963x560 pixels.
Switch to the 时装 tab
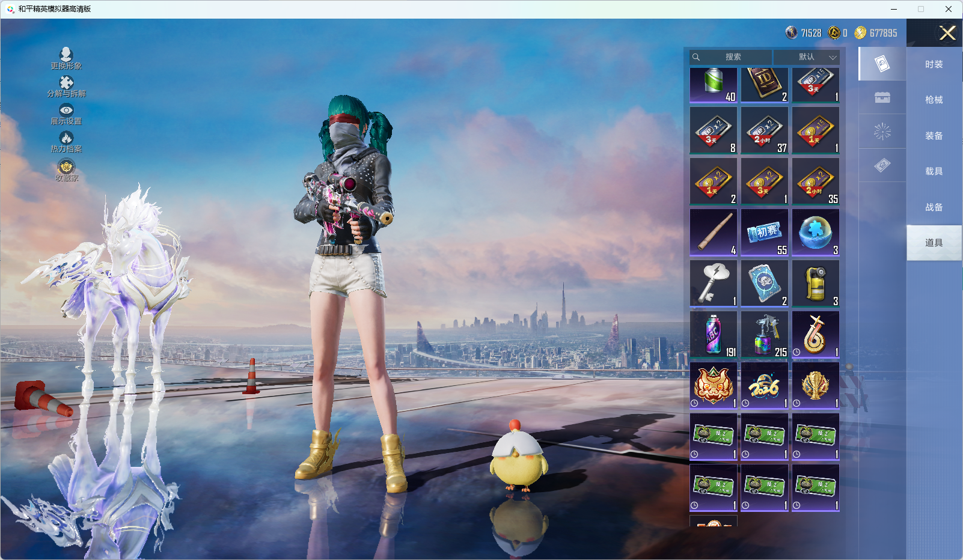[934, 64]
